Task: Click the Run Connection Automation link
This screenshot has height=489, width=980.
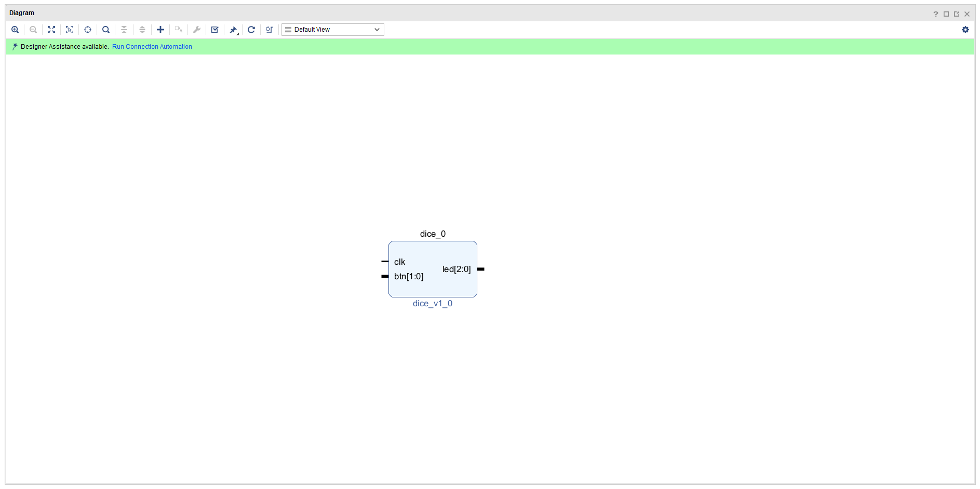Action: (x=152, y=47)
